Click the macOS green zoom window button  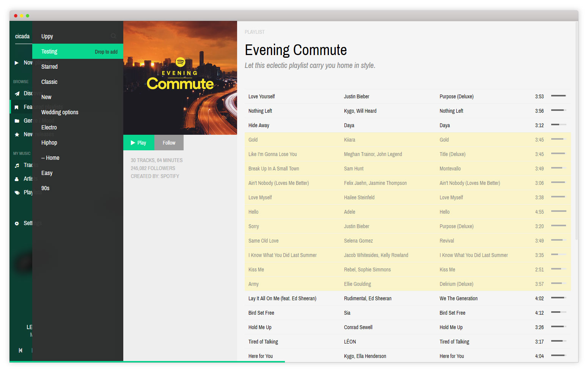tap(27, 16)
